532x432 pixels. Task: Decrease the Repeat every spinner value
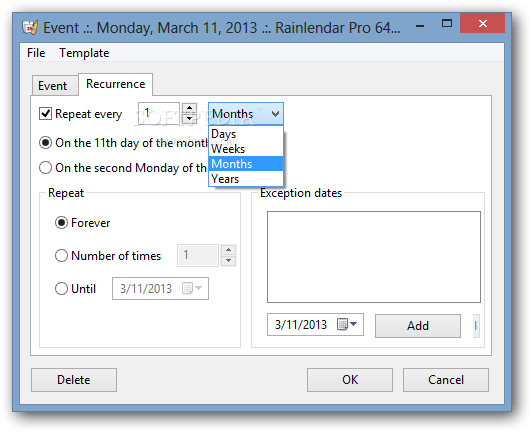189,118
